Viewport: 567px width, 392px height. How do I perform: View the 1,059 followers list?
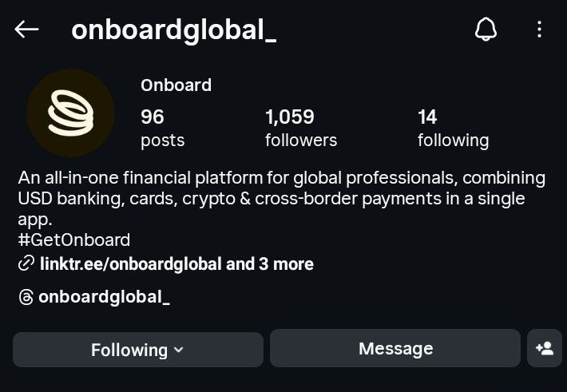point(300,128)
